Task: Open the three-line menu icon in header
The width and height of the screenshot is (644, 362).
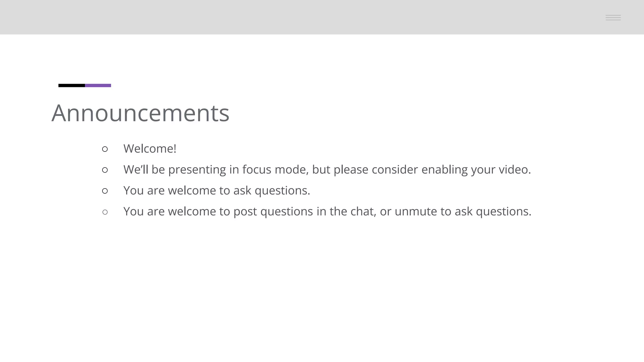Action: pos(613,18)
